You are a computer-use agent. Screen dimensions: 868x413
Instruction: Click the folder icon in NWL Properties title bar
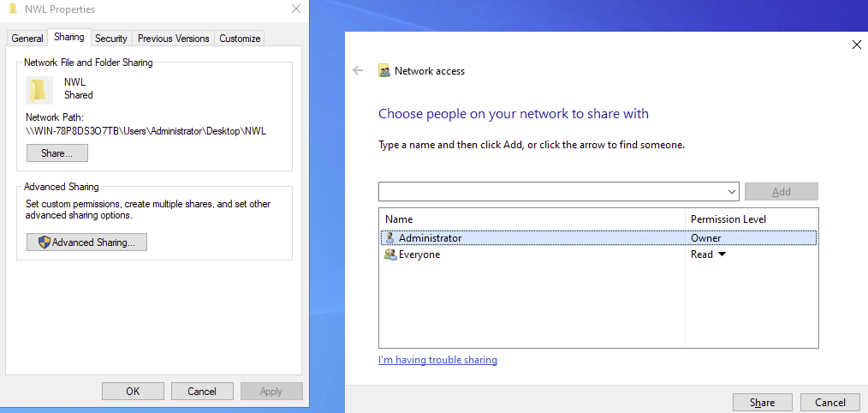(12, 9)
